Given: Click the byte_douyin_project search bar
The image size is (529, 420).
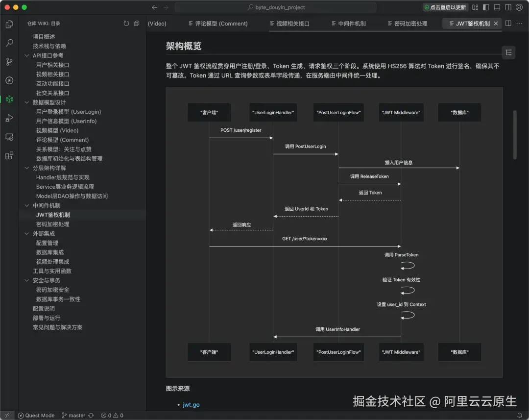Looking at the screenshot, I should pyautogui.click(x=276, y=7).
